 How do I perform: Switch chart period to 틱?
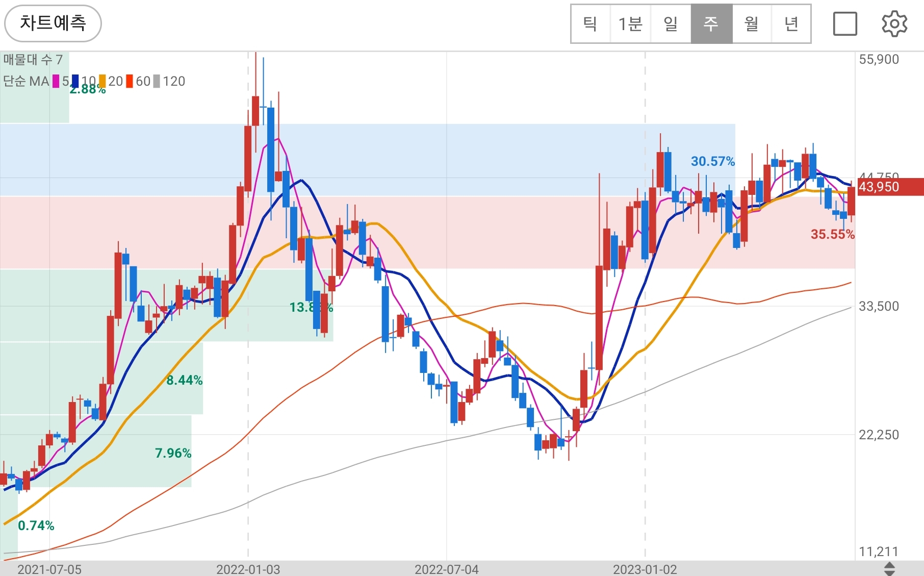click(x=591, y=24)
